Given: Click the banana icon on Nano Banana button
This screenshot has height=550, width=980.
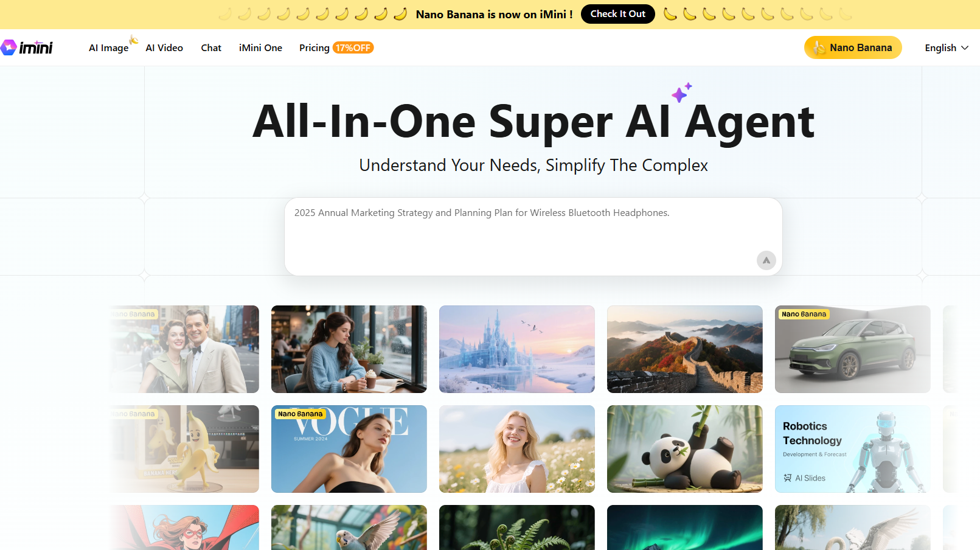Looking at the screenshot, I should coord(819,47).
